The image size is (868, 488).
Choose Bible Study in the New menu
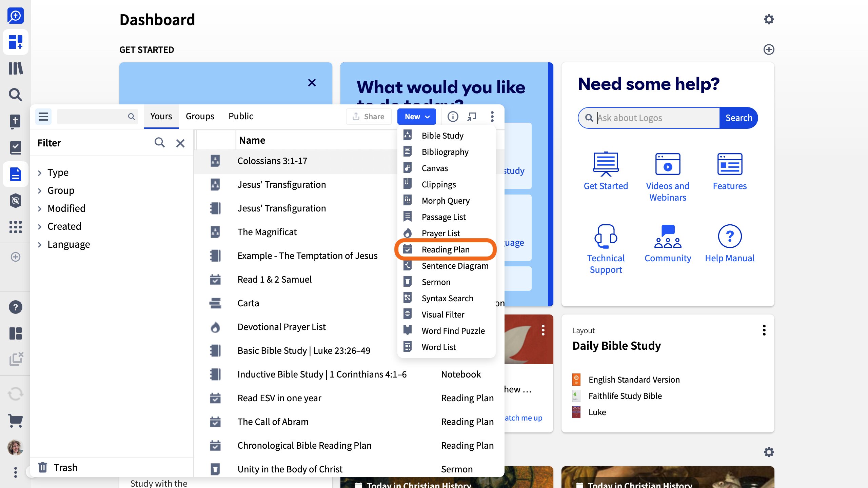point(446,136)
